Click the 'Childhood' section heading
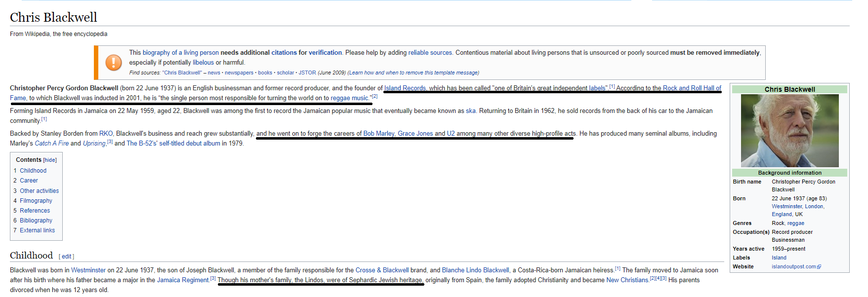Viewport: 868px width, 297px height. pyautogui.click(x=31, y=256)
